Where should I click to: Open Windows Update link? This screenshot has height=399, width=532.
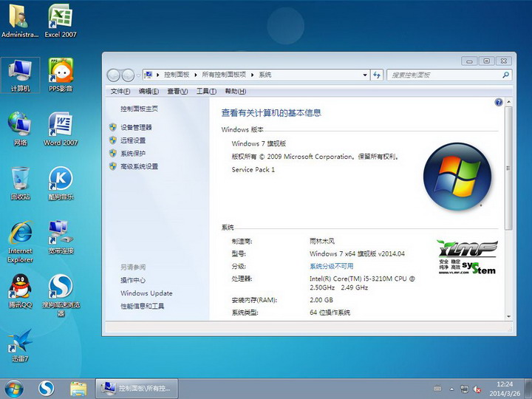pos(146,293)
